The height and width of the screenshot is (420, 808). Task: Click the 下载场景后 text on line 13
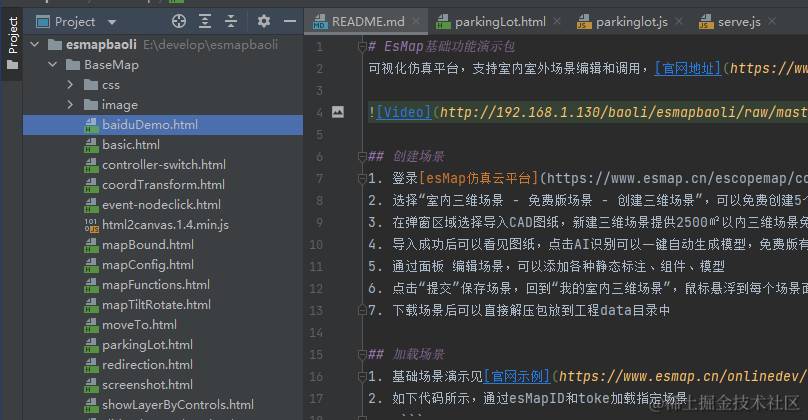(x=424, y=310)
